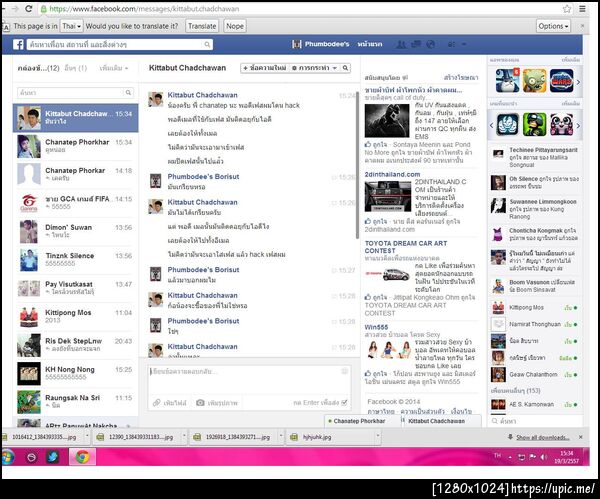
Task: Click the Translate button
Action: pyautogui.click(x=202, y=26)
